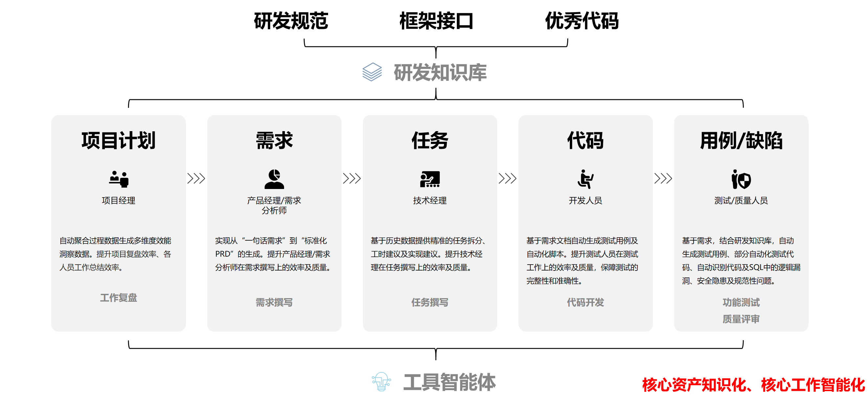Click arrows between 项目计划 and 需求 cards

[196, 178]
